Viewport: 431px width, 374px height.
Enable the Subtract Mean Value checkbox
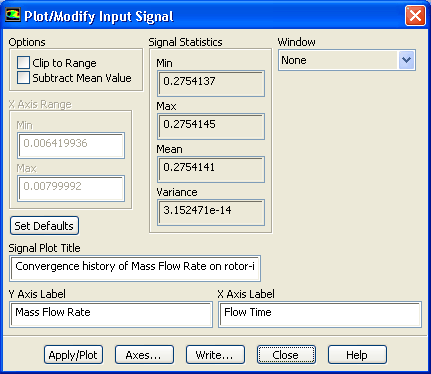click(23, 78)
